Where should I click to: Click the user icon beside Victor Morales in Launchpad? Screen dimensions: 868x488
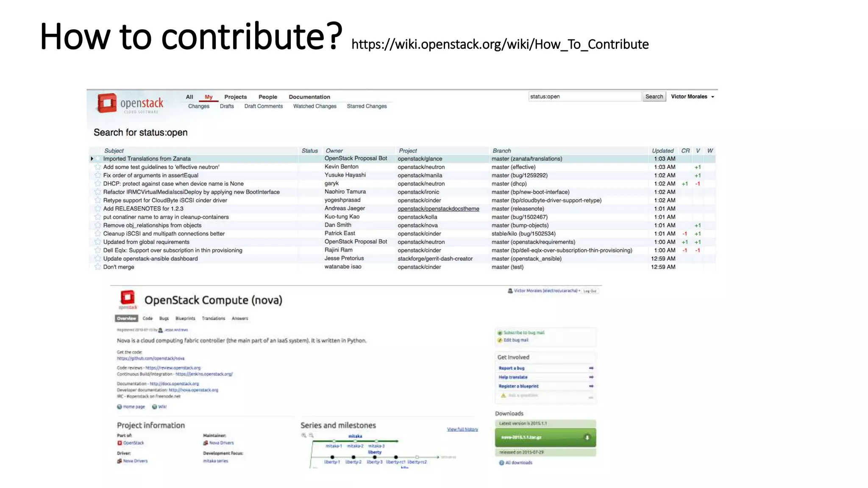[x=510, y=291]
